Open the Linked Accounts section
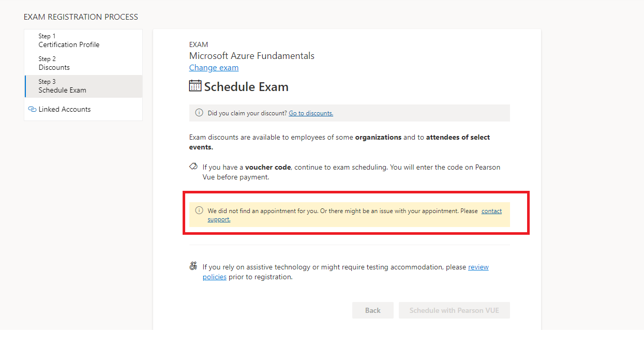Screen dimensions: 644x347 click(x=65, y=109)
